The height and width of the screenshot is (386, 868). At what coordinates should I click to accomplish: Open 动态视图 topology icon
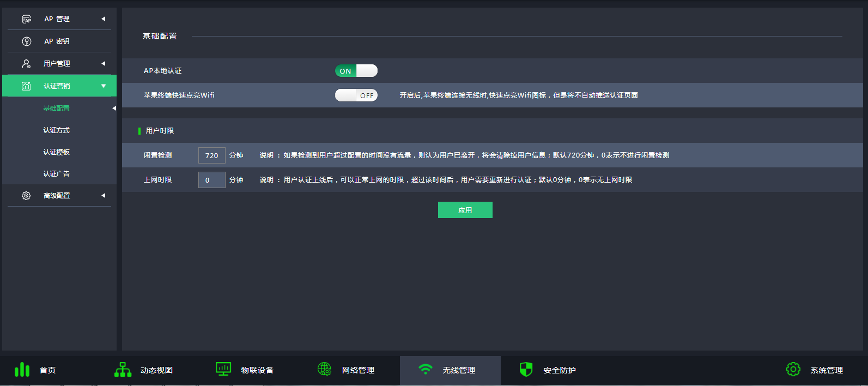pos(123,370)
